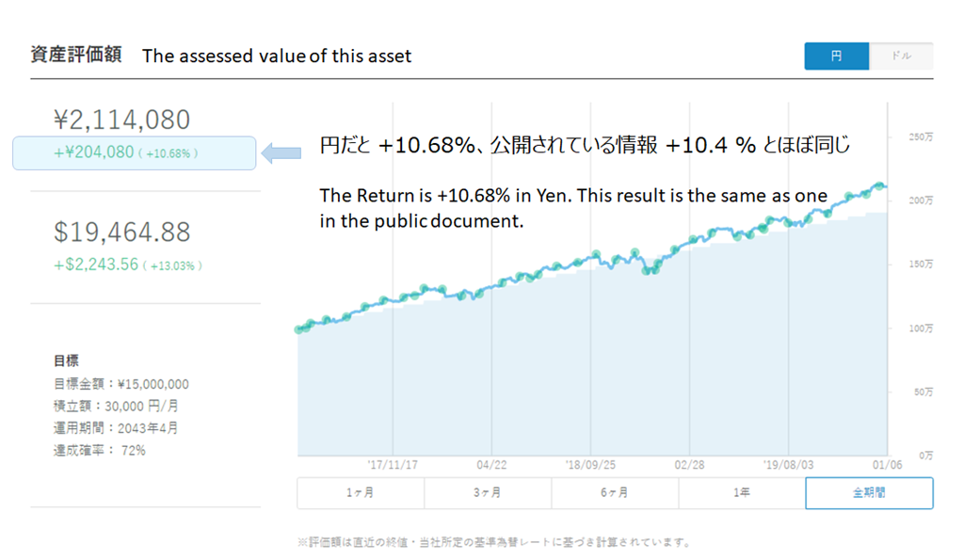Screen dimensions: 964x560
Task: Click the 達成確率 72% probability line
Action: point(100,450)
